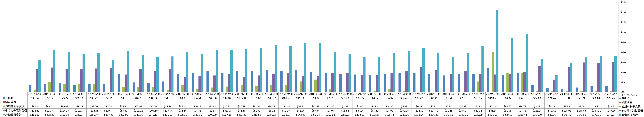Select the $288.43 cell under 2019/09/30
The width and height of the screenshot is (644, 117).
click(522, 114)
